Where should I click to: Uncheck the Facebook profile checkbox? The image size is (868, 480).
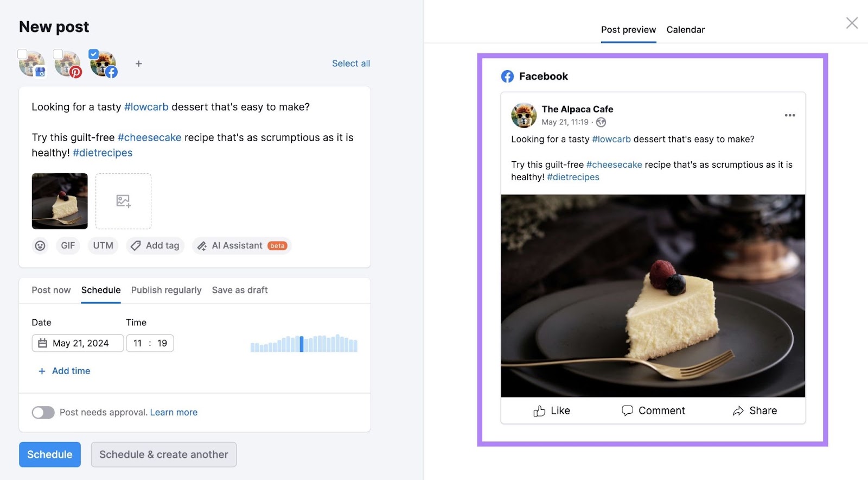point(93,54)
